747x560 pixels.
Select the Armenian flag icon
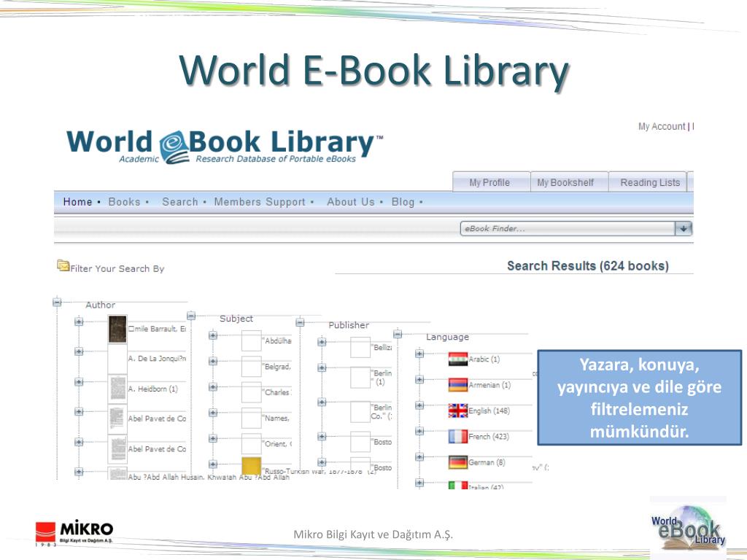[x=458, y=385]
